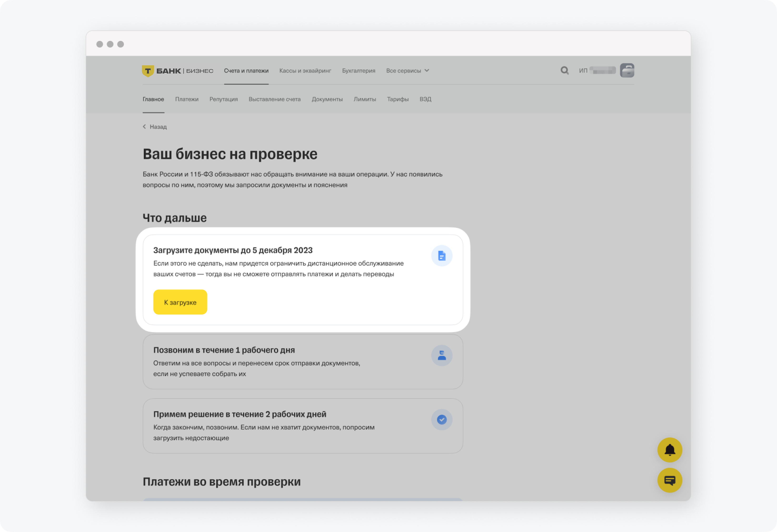Click the checkmark icon in decision card
Screen dimensions: 777x532
point(442,420)
